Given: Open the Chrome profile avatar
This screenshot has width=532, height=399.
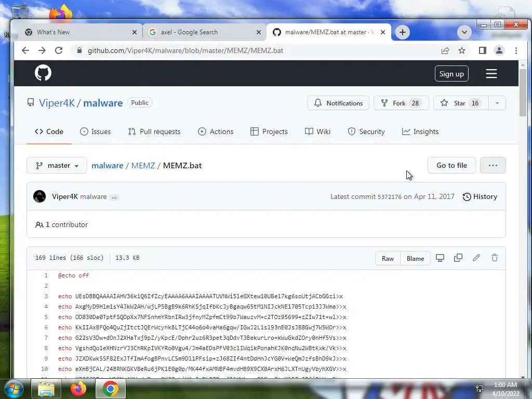Looking at the screenshot, I should 499,50.
